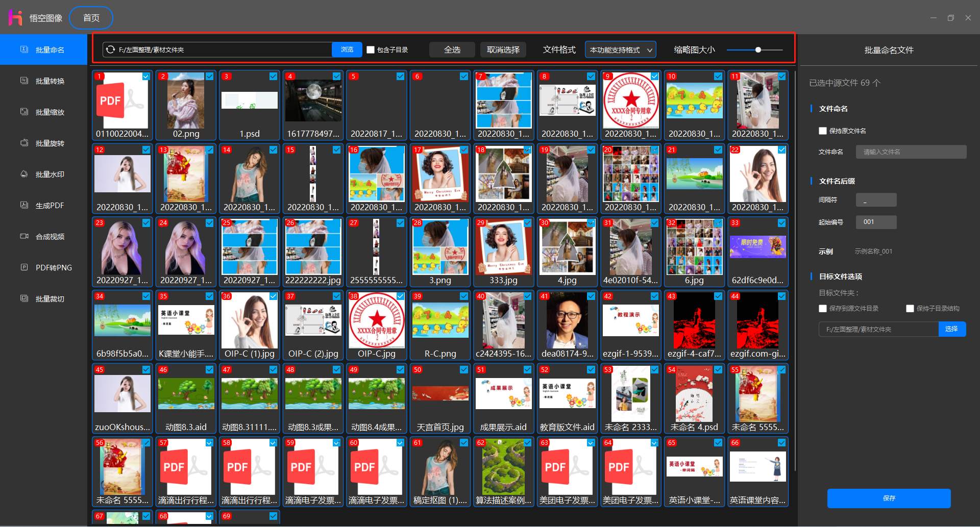The image size is (980, 527).
Task: Open the 批量命名 sidebar icon
Action: [x=24, y=49]
